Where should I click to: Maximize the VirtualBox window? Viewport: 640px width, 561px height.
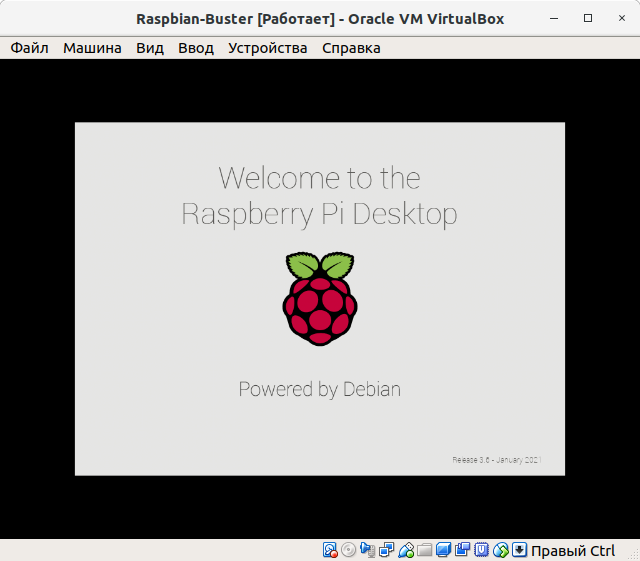(588, 18)
